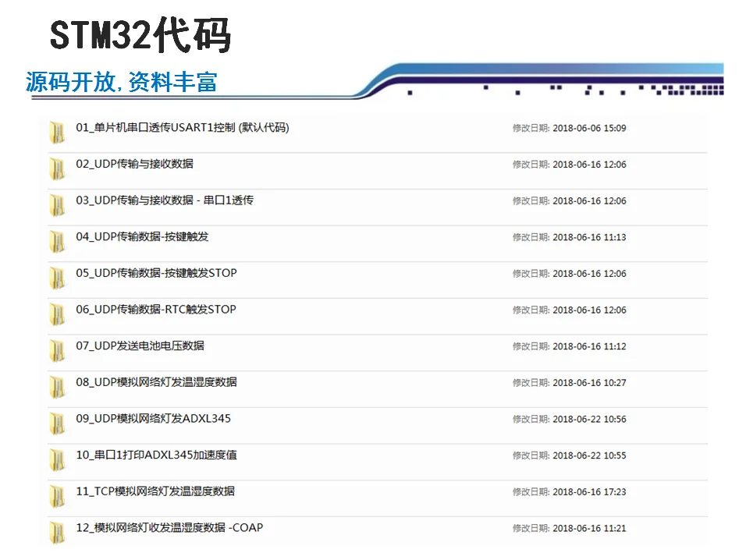Viewport: 746px width, 560px height.
Task: Select folder icon of 03_UDP传输与接收数据 - 串口1透传
Action: click(x=57, y=204)
